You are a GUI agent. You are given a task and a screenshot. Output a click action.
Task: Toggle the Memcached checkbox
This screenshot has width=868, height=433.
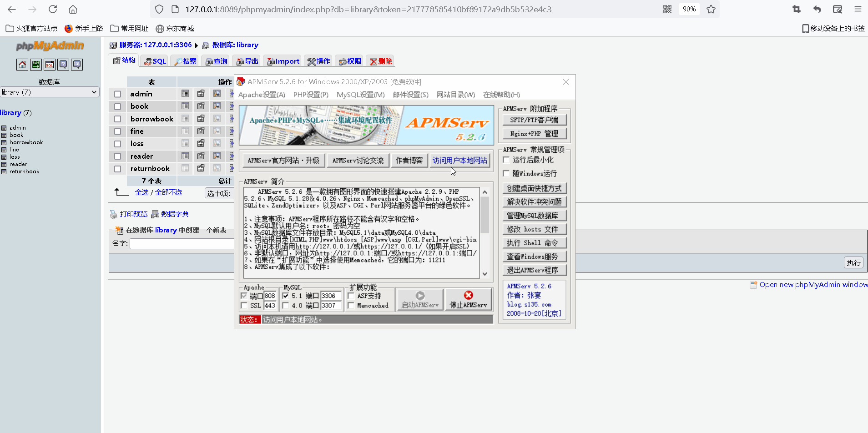[x=351, y=306]
